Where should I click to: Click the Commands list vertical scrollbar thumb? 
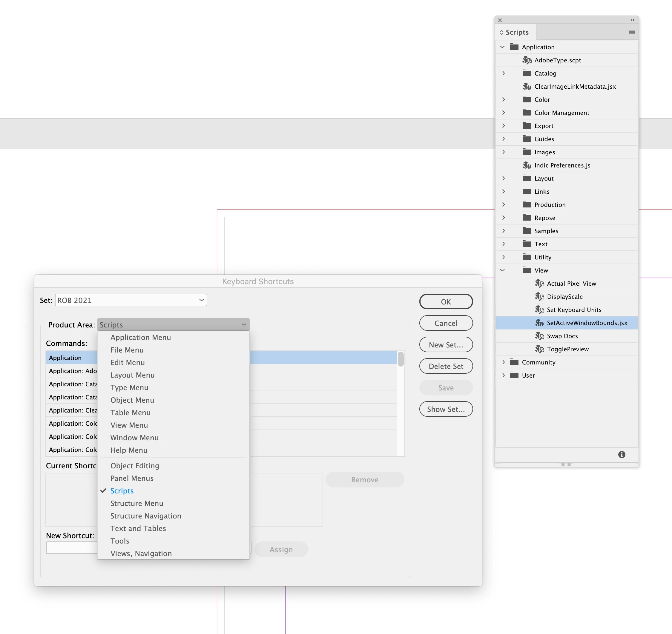point(401,359)
